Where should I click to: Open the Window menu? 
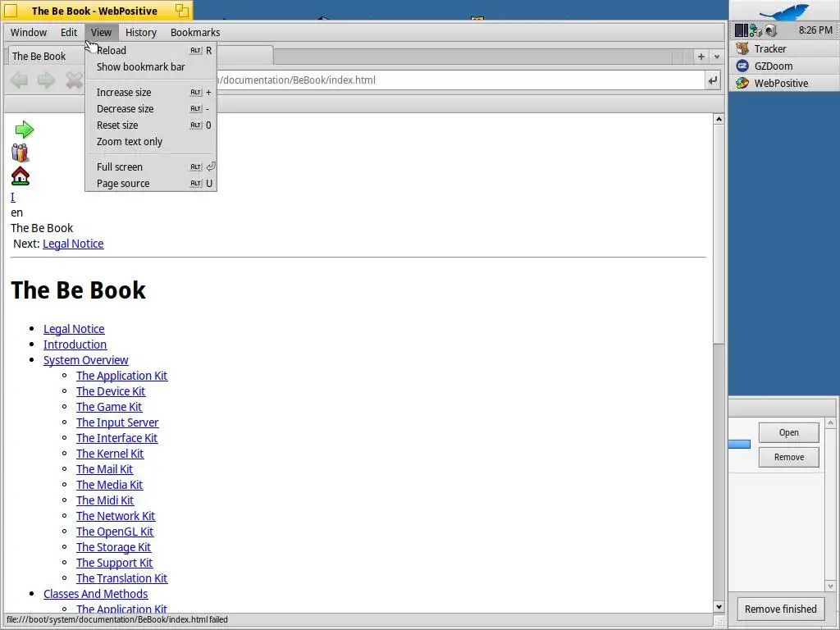(29, 32)
